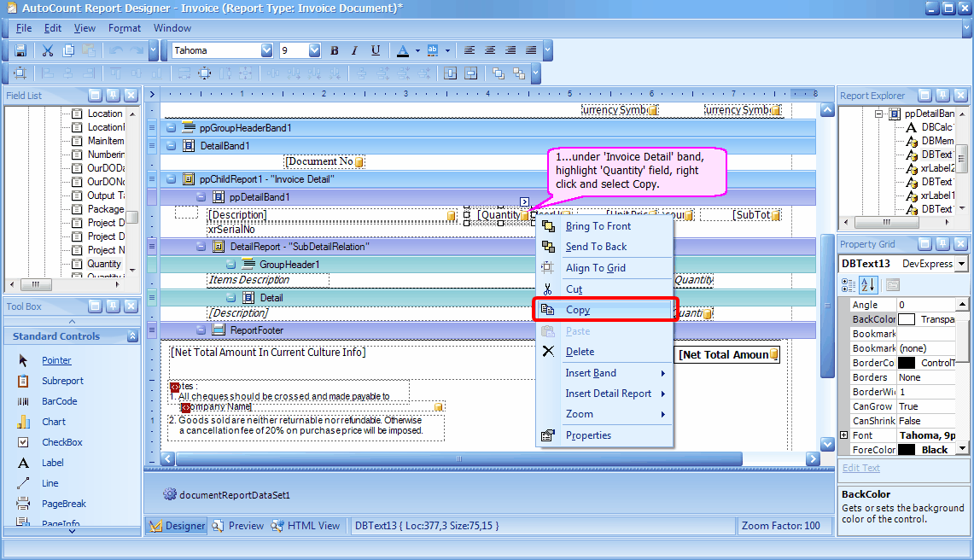Collapse ppDetailBan node in Report Explorer
Viewport: 974px width, 560px height.
point(879,114)
